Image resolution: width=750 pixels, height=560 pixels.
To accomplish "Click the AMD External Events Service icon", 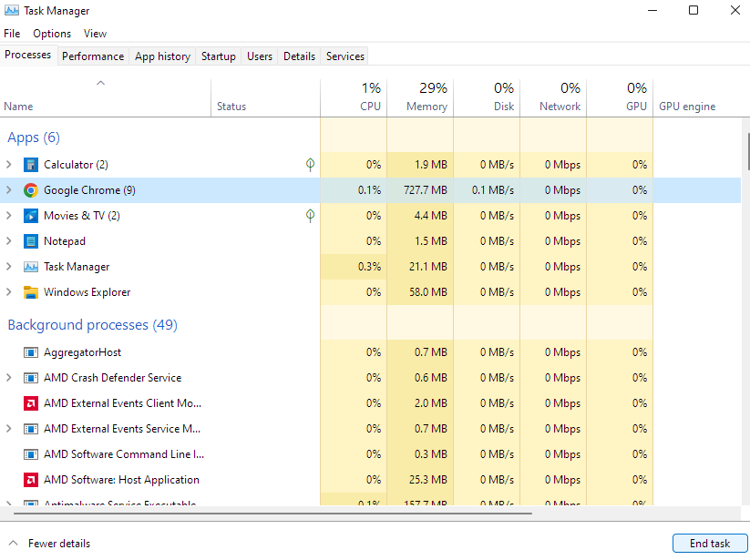I will click(x=31, y=429).
